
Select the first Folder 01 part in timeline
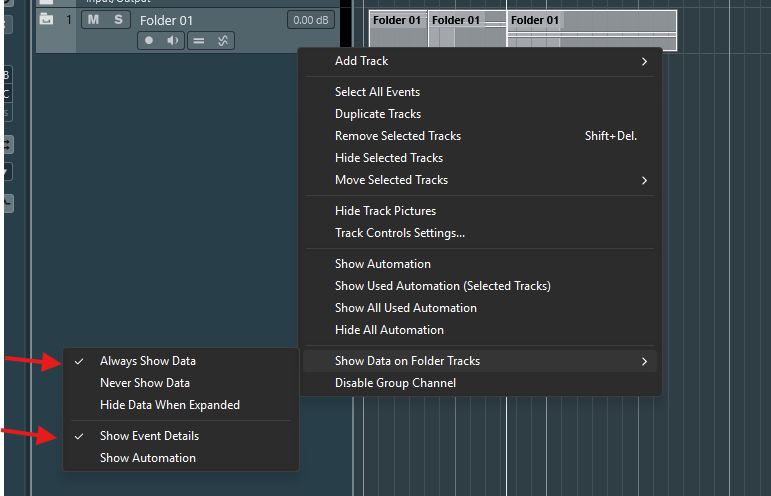[398, 29]
